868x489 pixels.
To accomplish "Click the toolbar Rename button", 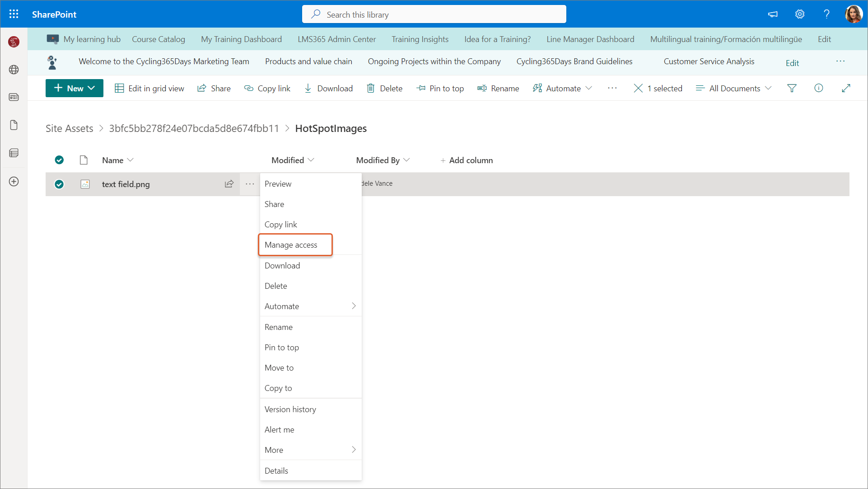I will pyautogui.click(x=498, y=88).
